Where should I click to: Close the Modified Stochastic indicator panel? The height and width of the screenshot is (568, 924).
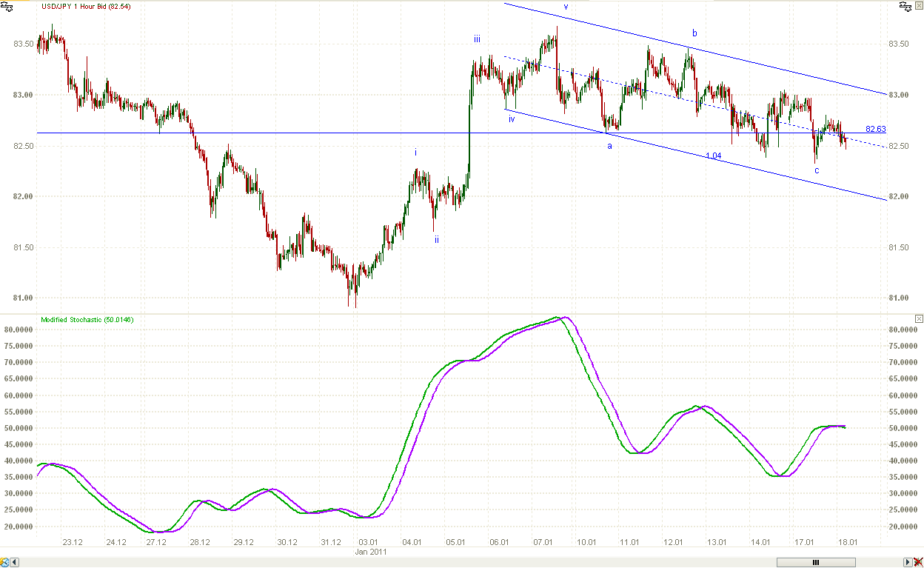point(919,318)
